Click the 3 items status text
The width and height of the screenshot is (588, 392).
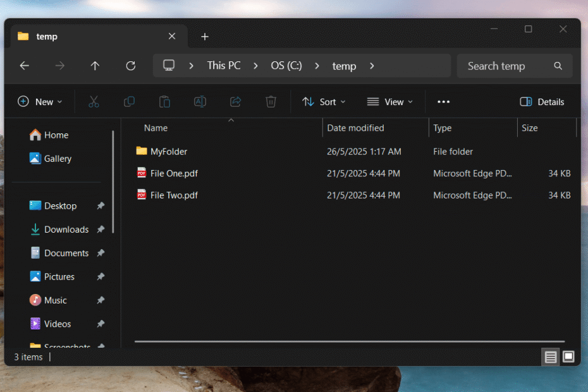point(28,357)
